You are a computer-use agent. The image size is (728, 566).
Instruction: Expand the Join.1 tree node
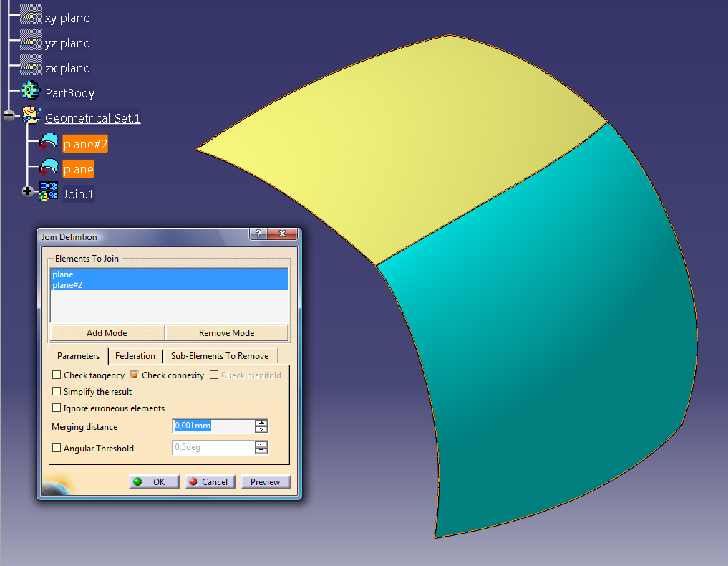(x=29, y=192)
